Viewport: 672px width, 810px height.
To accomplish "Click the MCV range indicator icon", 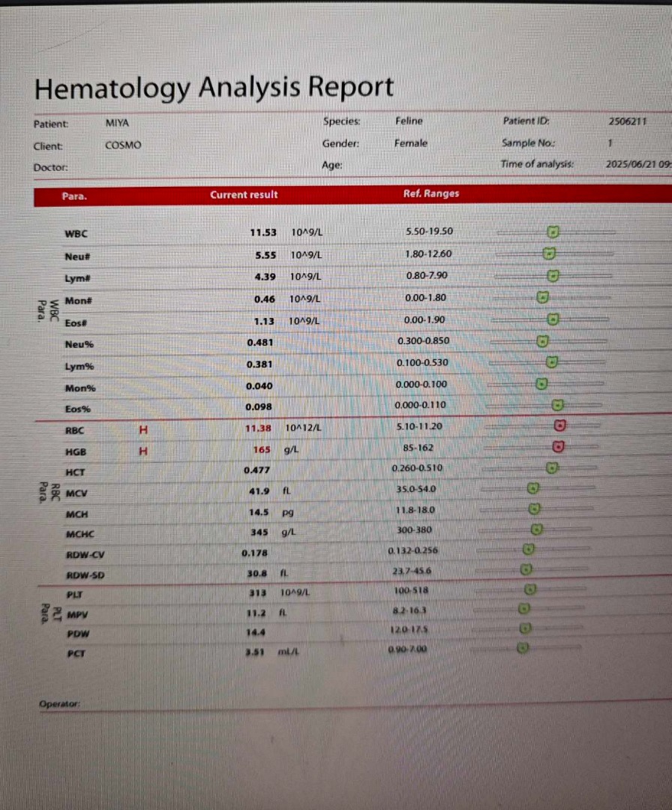I will (x=533, y=488).
